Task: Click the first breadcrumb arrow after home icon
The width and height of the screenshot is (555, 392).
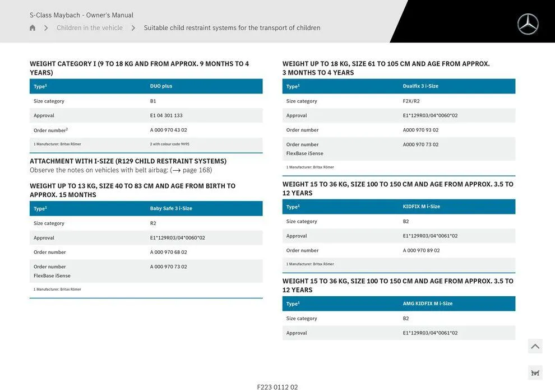Action: pos(46,27)
